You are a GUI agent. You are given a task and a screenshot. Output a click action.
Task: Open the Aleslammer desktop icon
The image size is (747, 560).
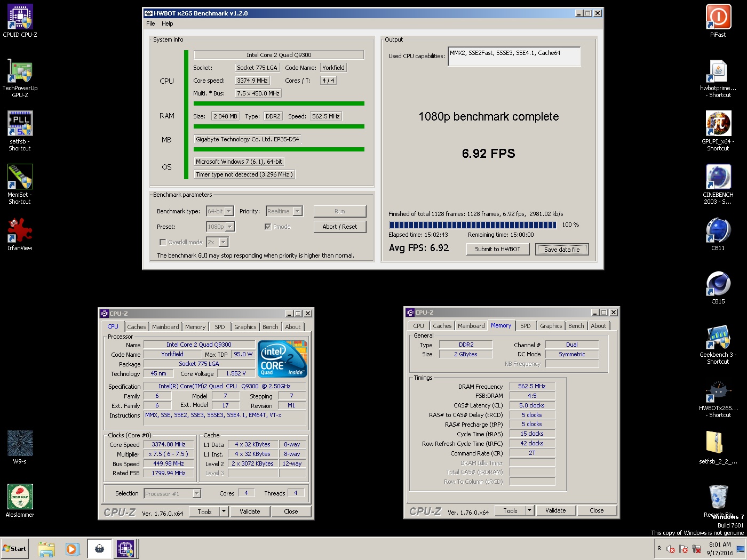[x=20, y=501]
